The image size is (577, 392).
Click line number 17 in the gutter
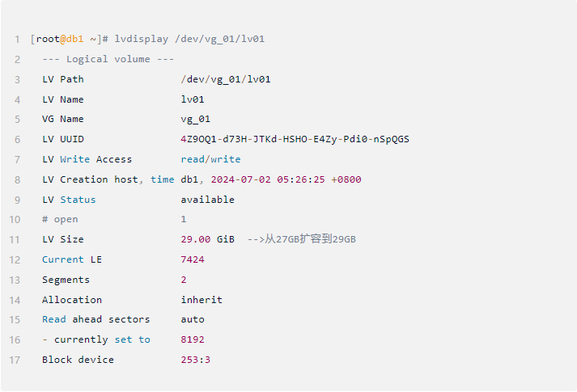(x=15, y=360)
